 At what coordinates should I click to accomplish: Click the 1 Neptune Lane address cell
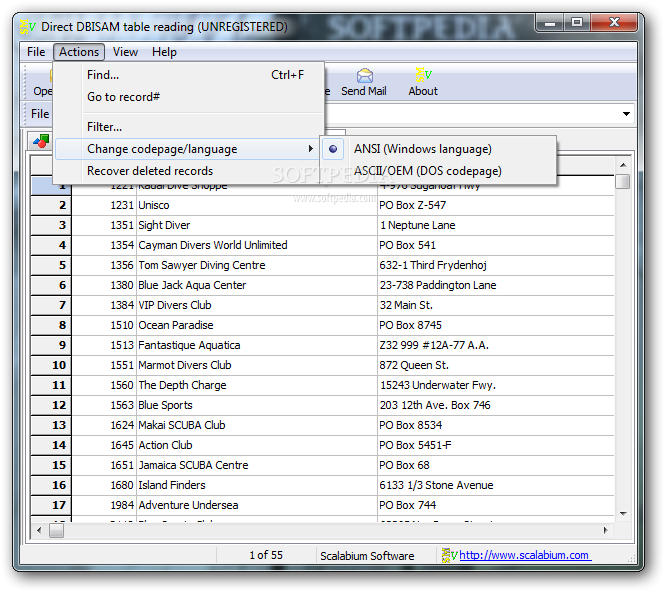point(496,225)
